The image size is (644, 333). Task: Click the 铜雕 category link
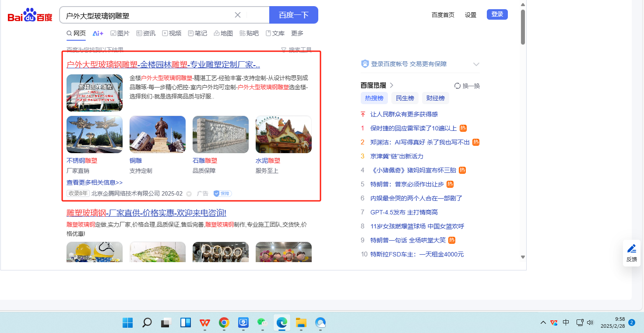click(136, 161)
